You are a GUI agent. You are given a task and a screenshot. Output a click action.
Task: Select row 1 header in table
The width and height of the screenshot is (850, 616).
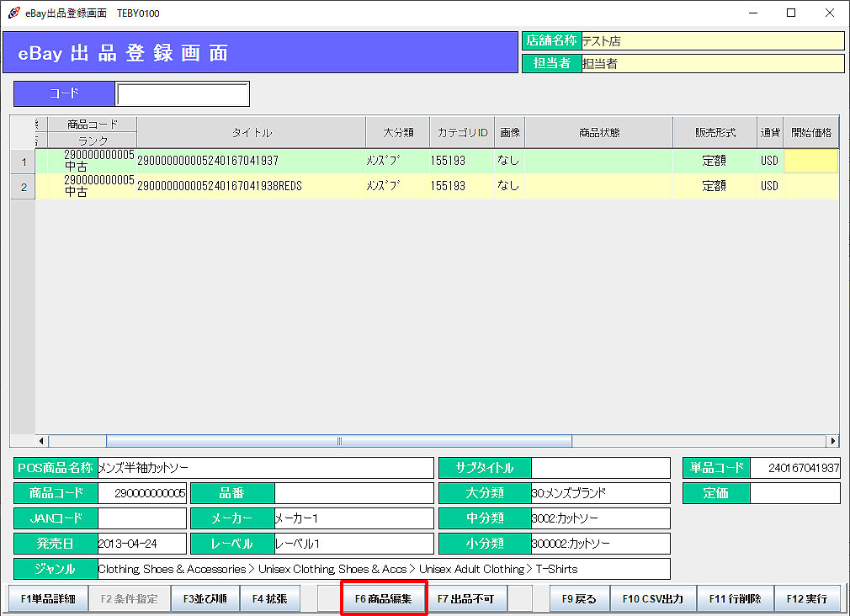tap(23, 162)
